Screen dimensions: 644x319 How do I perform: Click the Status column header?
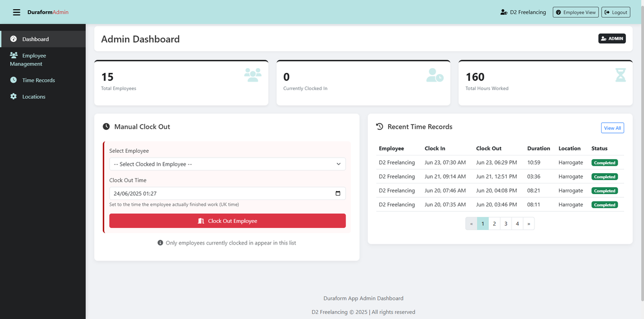tap(599, 149)
